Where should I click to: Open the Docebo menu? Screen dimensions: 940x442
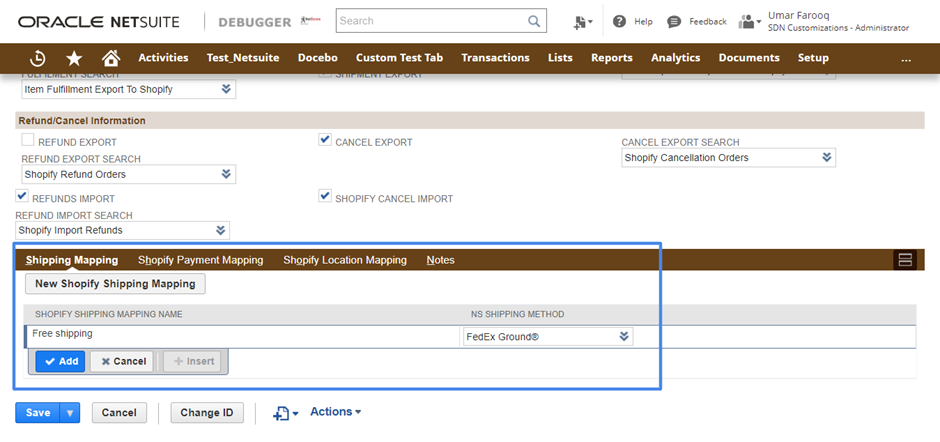pyautogui.click(x=318, y=58)
